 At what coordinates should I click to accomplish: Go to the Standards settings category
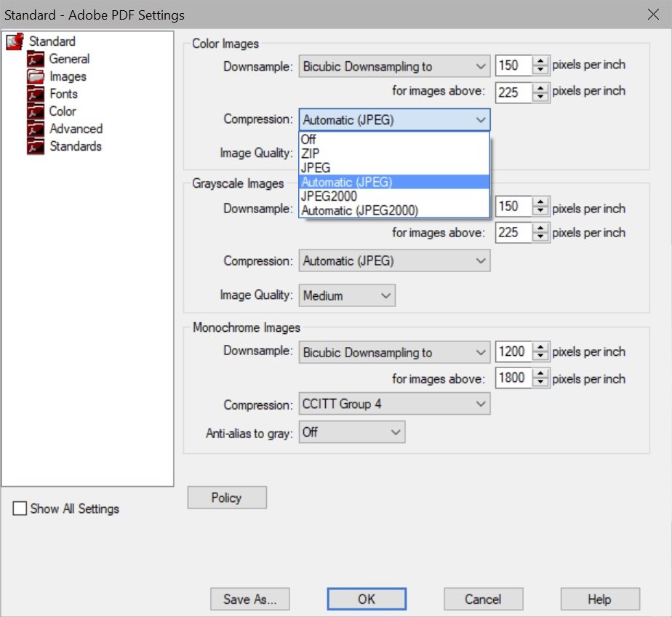76,146
